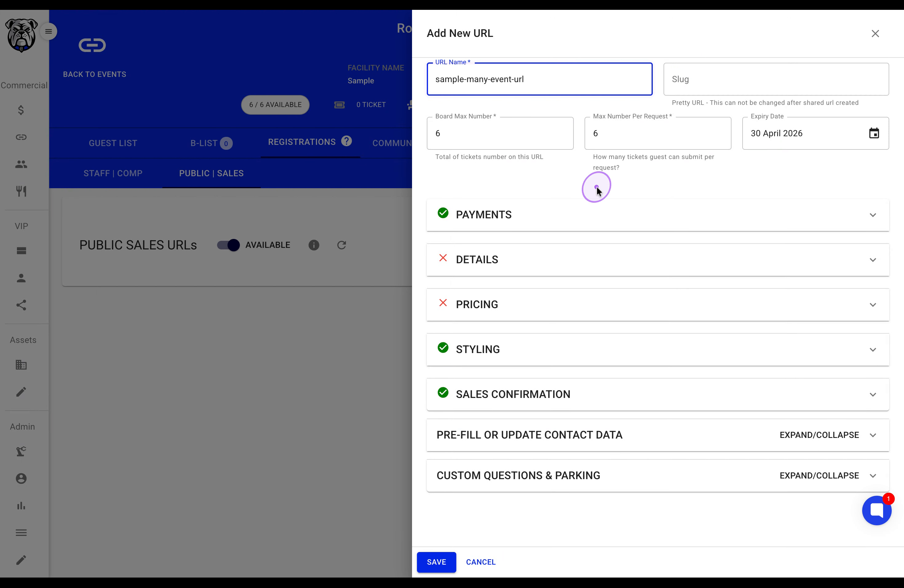Expand Custom Questions & Parking section
904x588 pixels.
[x=657, y=475]
